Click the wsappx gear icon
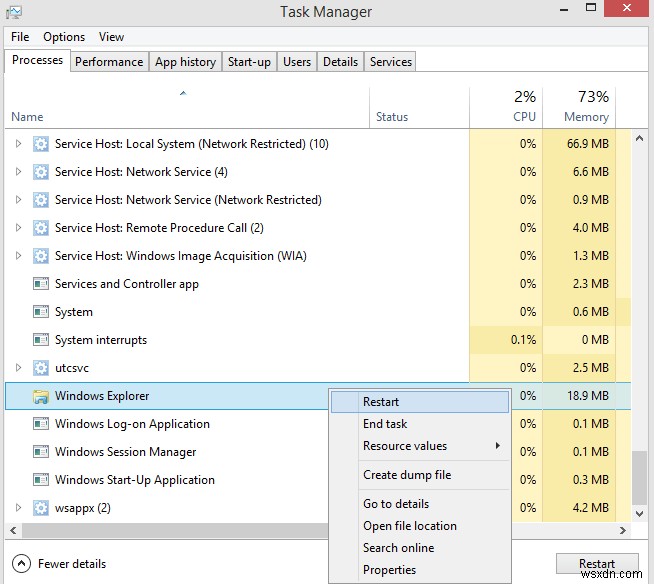The image size is (654, 584). (x=40, y=508)
